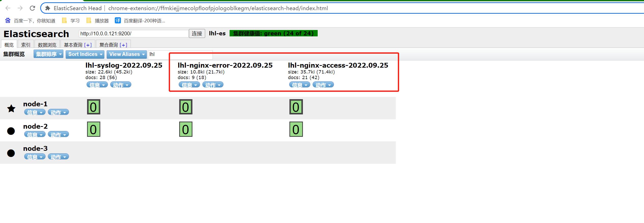This screenshot has width=644, height=223.
Task: Click the lhl-es cluster name
Action: coord(217,33)
